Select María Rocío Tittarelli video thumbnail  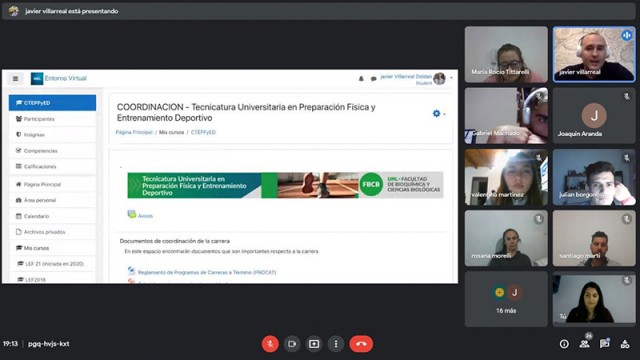click(x=506, y=54)
